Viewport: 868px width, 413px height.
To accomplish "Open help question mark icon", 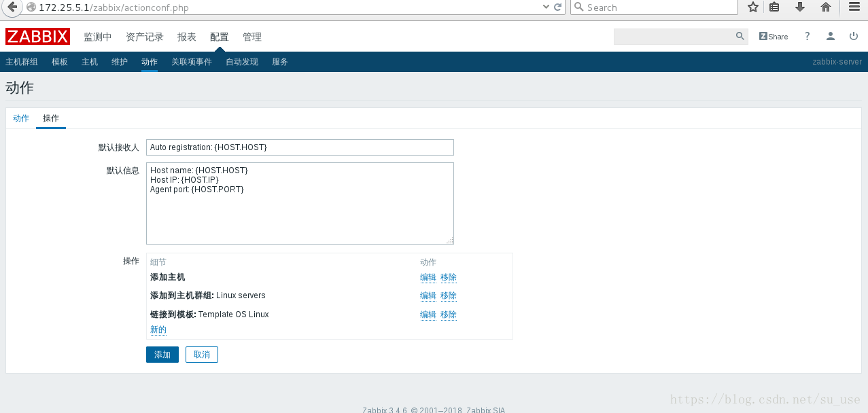I will 808,37.
